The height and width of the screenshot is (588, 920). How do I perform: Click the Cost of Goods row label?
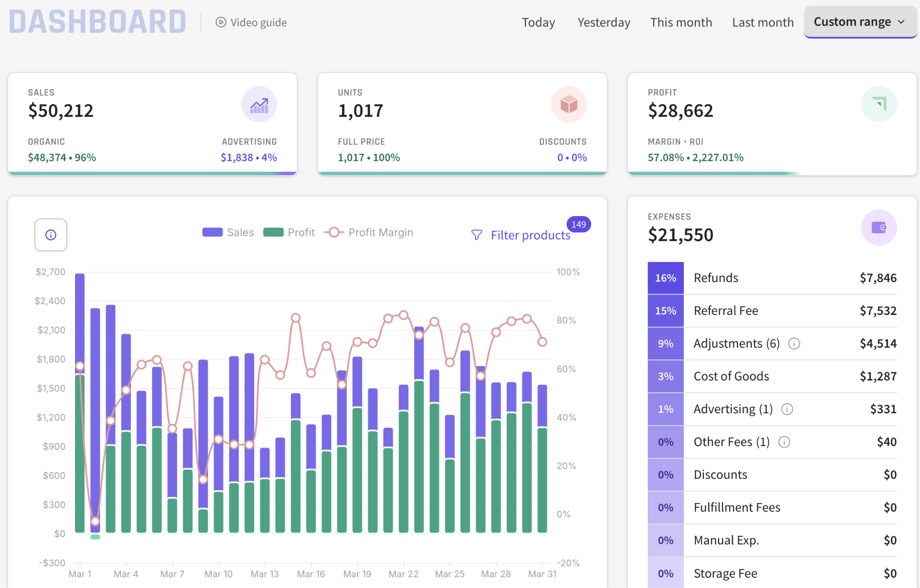click(731, 376)
